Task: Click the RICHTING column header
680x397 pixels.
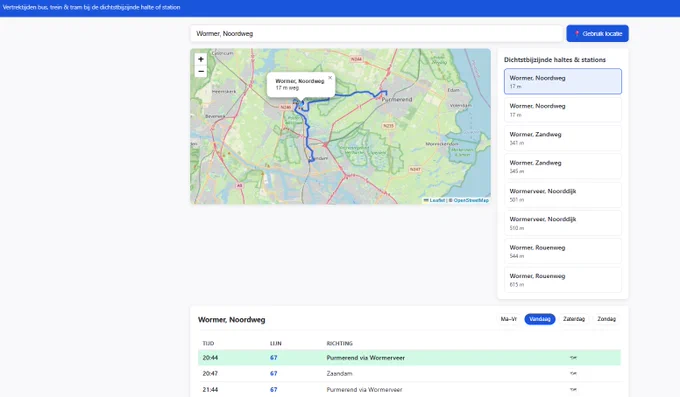Action: (x=340, y=343)
